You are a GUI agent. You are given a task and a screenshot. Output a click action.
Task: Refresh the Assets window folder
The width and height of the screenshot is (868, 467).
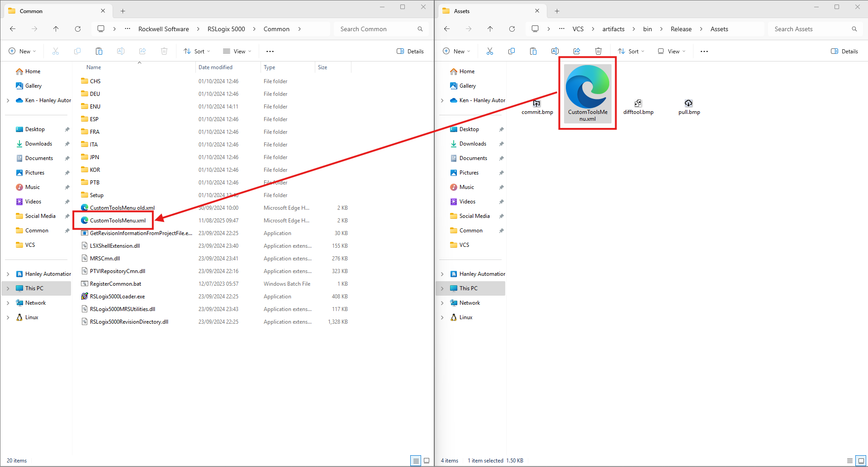[x=512, y=29]
